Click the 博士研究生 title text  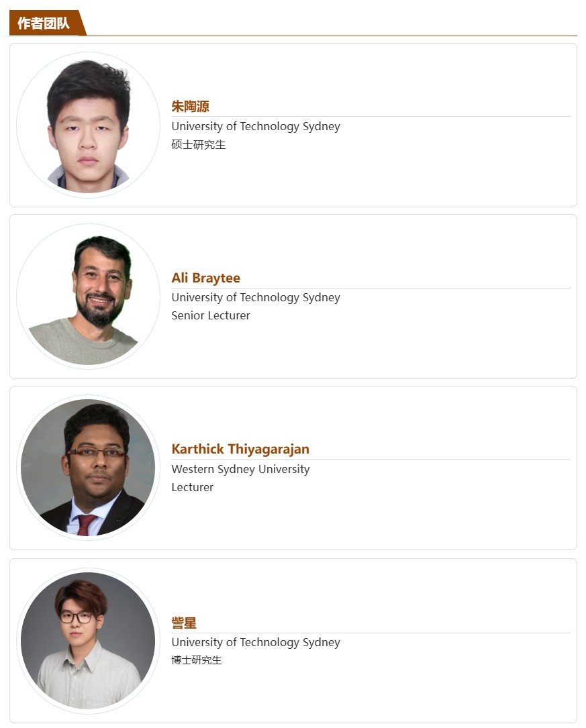pyautogui.click(x=196, y=660)
